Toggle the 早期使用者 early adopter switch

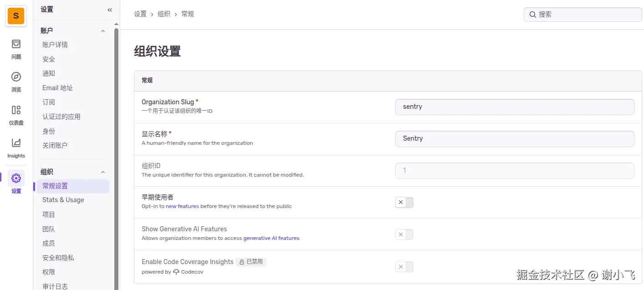click(404, 203)
